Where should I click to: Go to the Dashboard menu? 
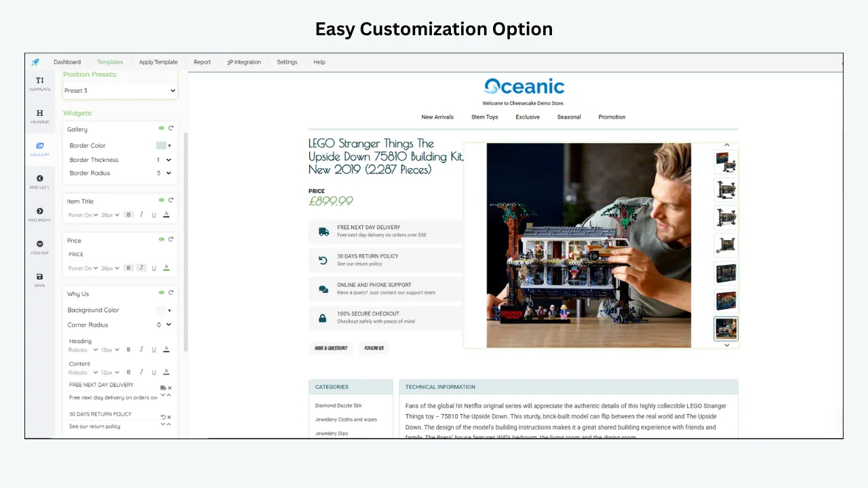67,62
